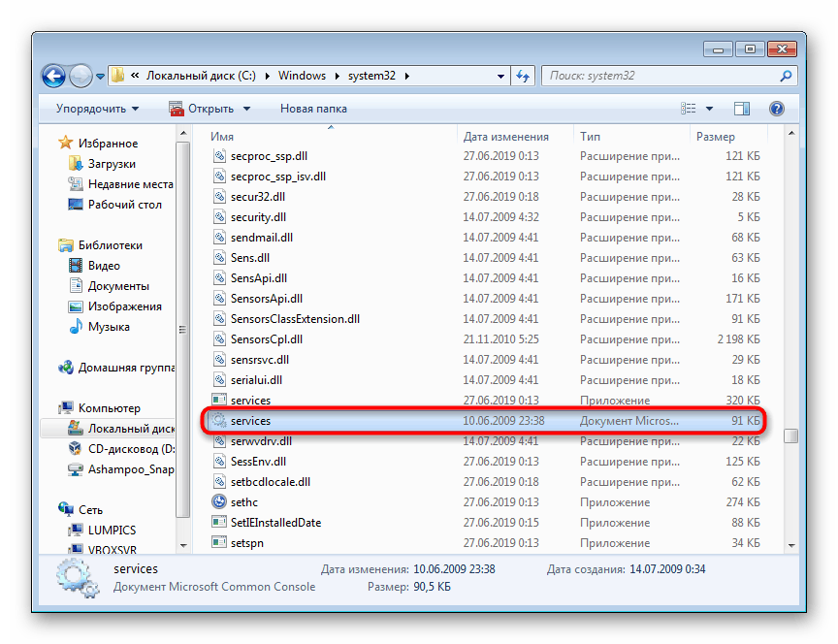Open the view options dropdown arrow
The height and width of the screenshot is (644, 838).
tap(709, 109)
